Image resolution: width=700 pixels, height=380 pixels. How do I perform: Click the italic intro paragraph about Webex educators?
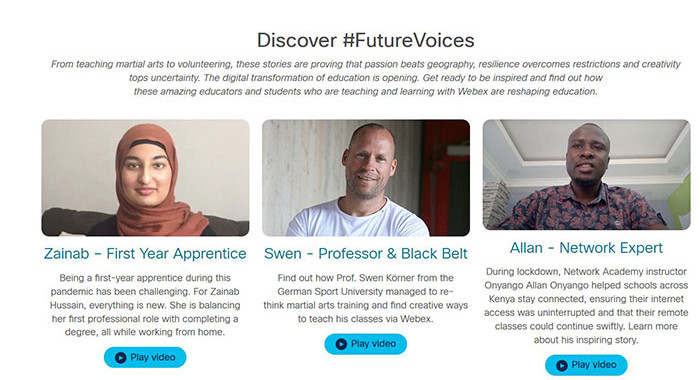point(366,78)
